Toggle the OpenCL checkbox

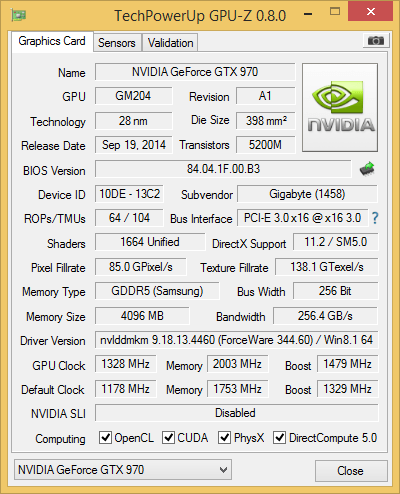[105, 437]
